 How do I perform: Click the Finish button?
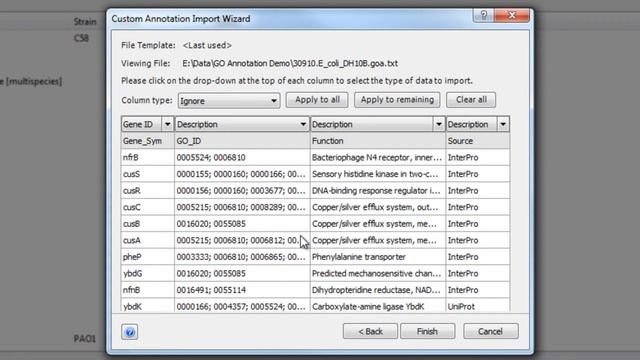pos(427,331)
